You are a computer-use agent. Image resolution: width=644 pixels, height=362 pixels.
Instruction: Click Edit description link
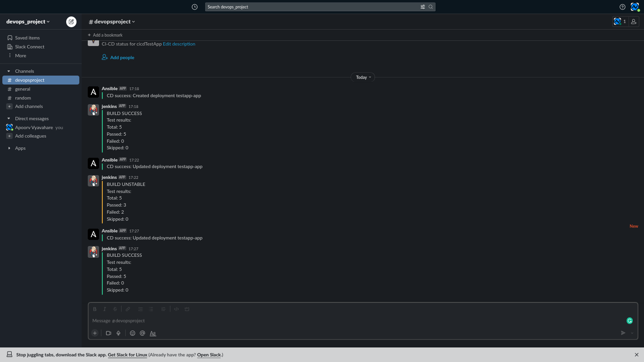coord(179,44)
